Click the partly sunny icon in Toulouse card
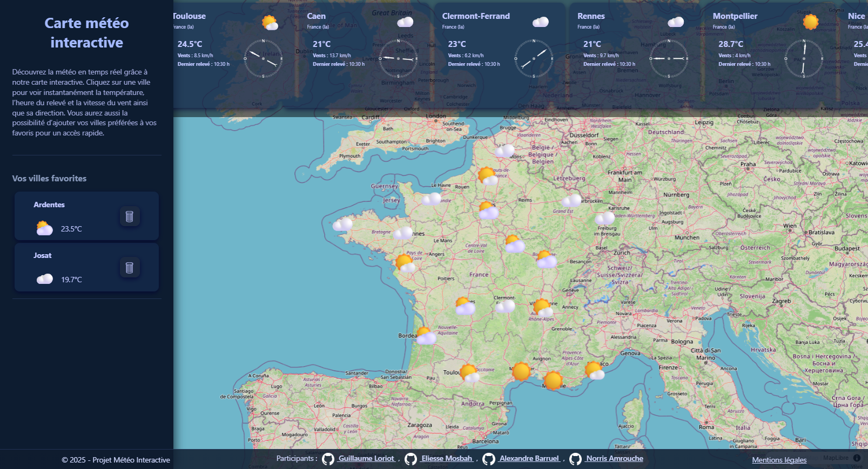Viewport: 868px width, 469px height. pos(270,23)
